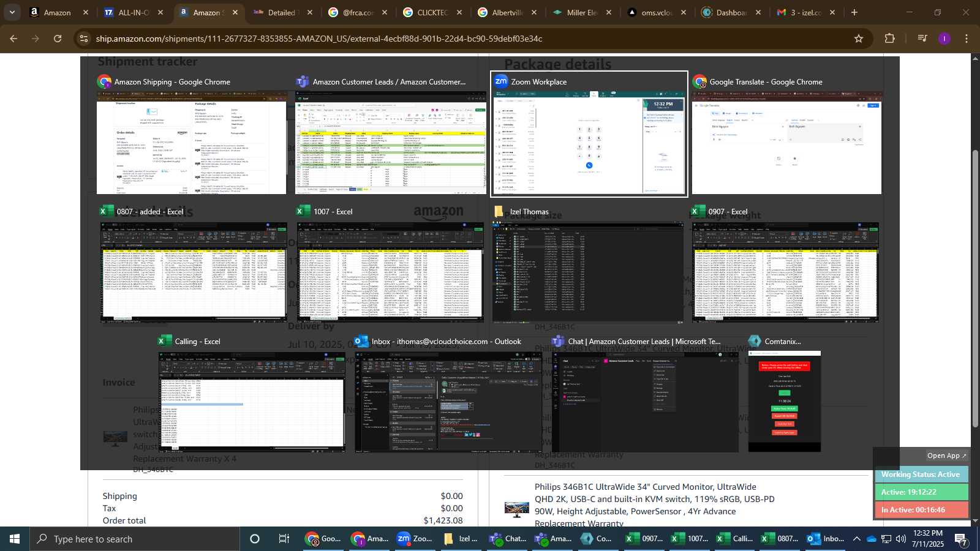980x551 pixels.
Task: Open Zoom taskbar button
Action: [x=415, y=539]
